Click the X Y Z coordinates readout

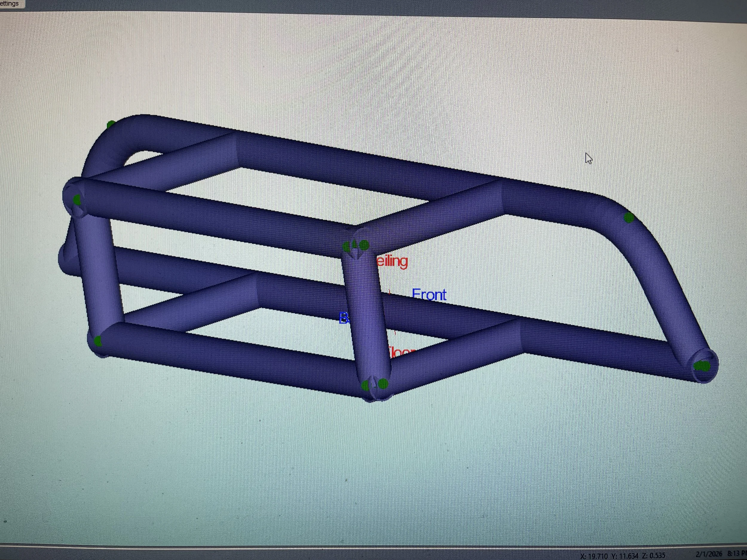click(x=622, y=556)
